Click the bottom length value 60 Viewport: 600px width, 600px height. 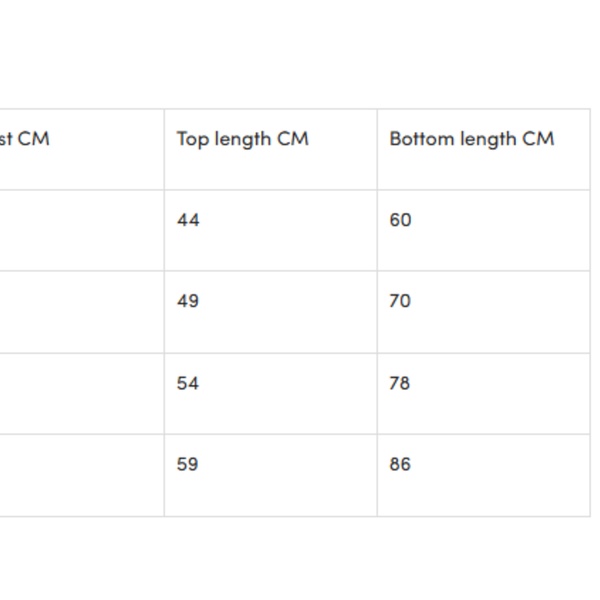click(400, 220)
